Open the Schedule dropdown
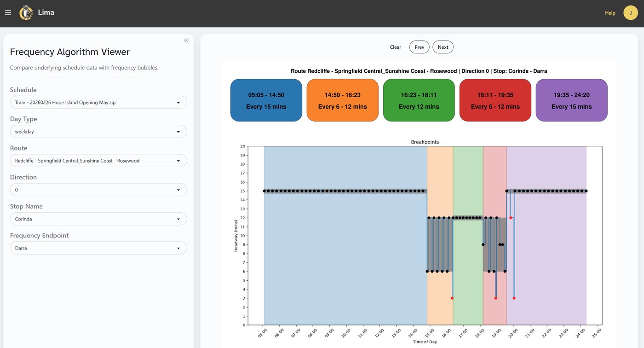This screenshot has width=644, height=348. pyautogui.click(x=98, y=102)
